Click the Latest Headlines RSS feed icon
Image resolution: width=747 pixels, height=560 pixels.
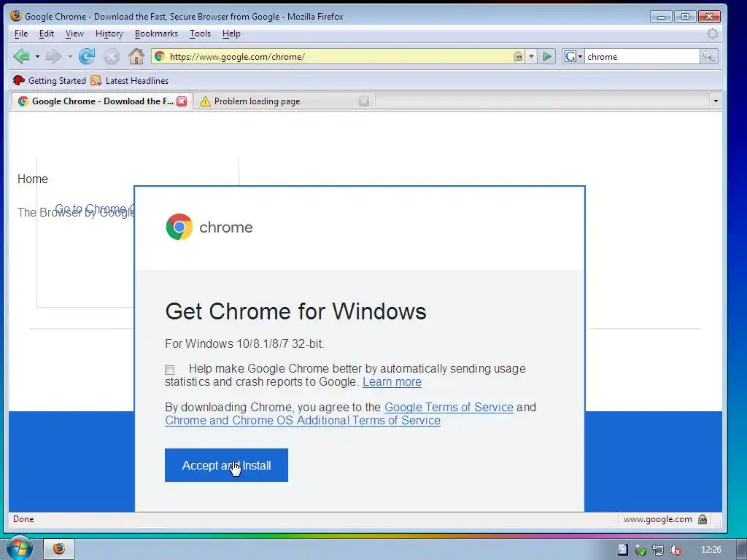pyautogui.click(x=96, y=80)
